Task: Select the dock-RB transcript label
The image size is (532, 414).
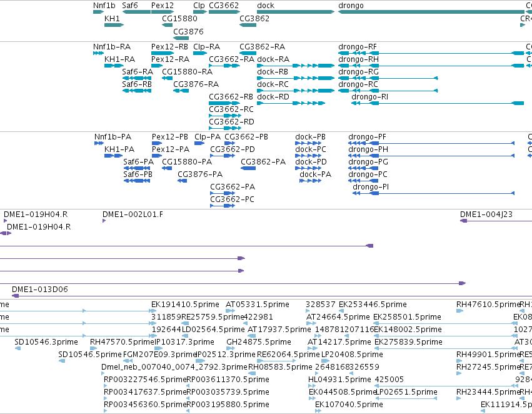Action: click(273, 71)
